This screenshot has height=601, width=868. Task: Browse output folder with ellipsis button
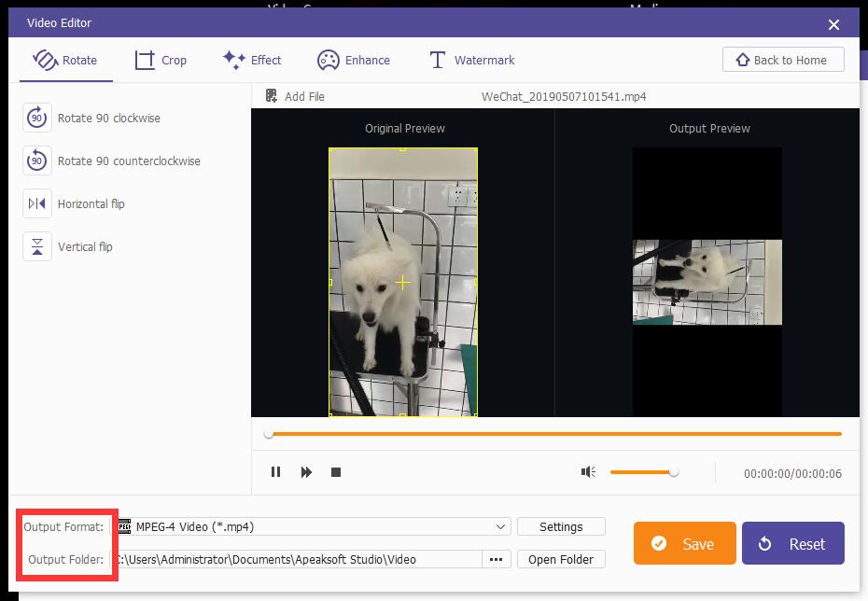(496, 560)
